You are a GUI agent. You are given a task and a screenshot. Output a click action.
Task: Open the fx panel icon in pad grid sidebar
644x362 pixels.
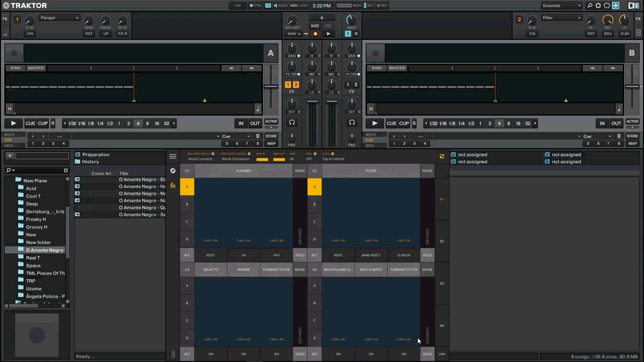173,185
